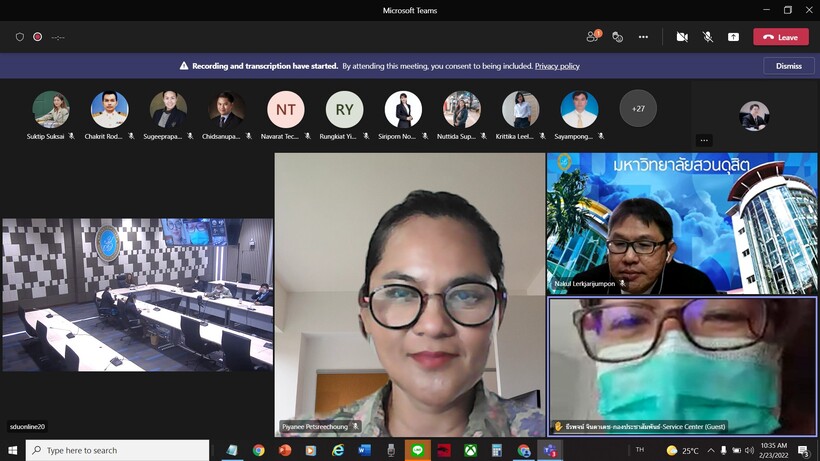Viewport: 820px width, 461px height.
Task: Click the Share content icon
Action: [x=733, y=37]
